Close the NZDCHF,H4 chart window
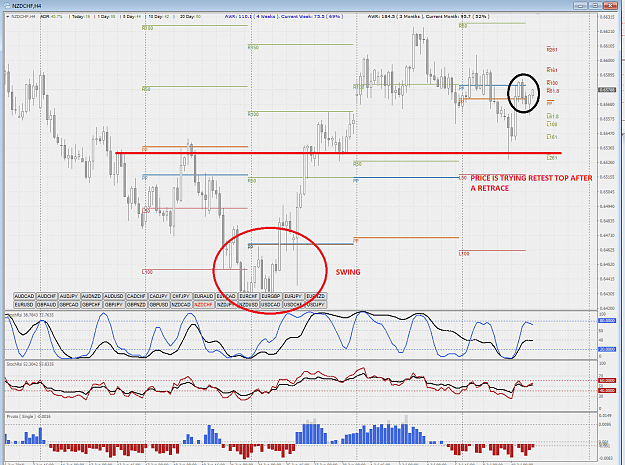 coord(610,6)
